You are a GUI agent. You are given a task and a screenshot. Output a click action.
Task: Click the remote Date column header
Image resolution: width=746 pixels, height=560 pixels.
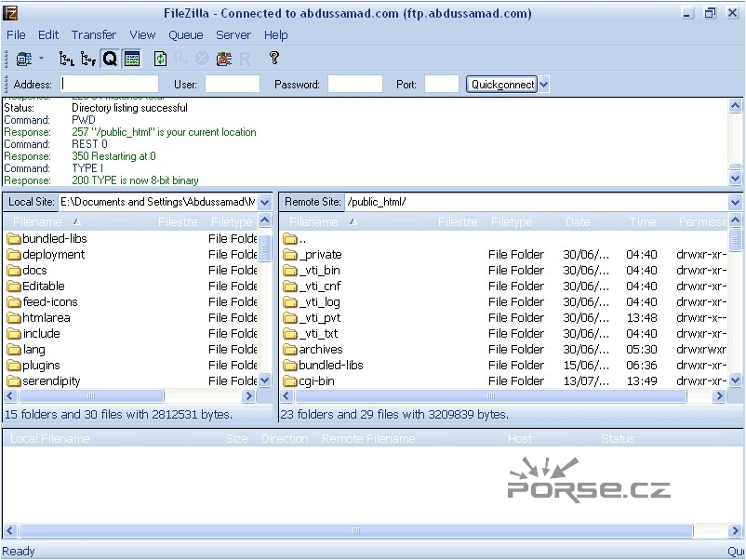point(578,221)
